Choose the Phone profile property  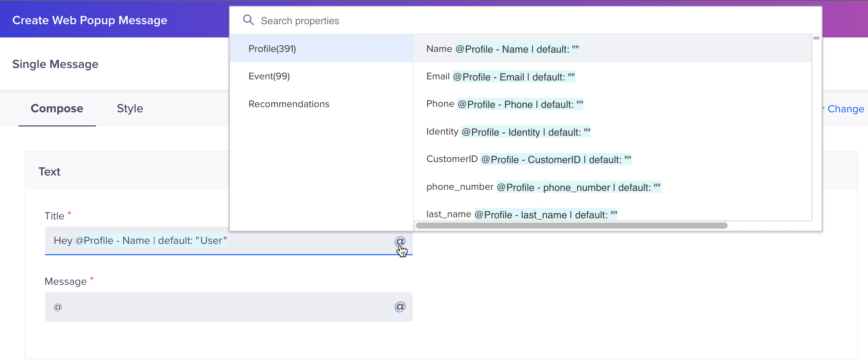[612, 104]
